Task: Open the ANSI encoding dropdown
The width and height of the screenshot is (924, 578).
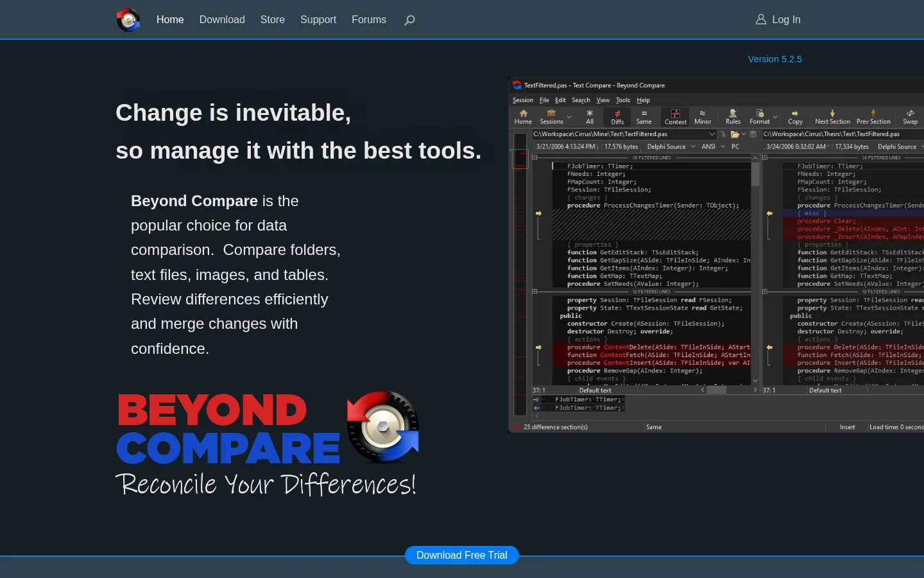Action: (723, 146)
